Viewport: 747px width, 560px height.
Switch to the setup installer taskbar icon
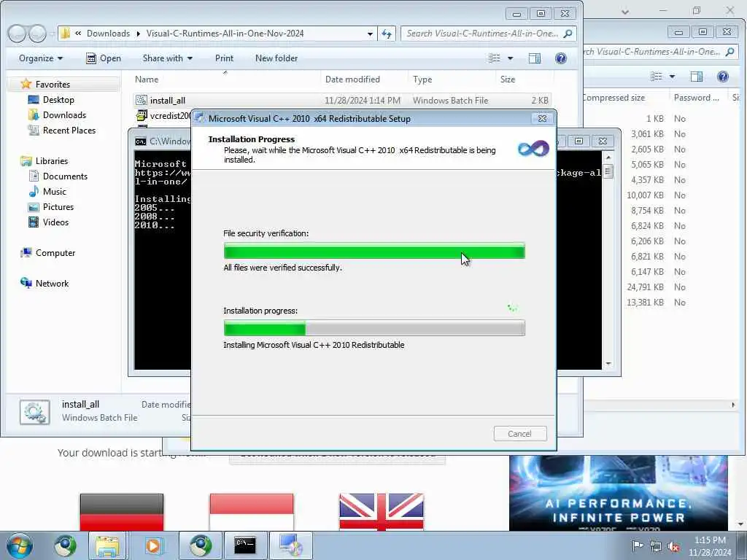point(290,545)
